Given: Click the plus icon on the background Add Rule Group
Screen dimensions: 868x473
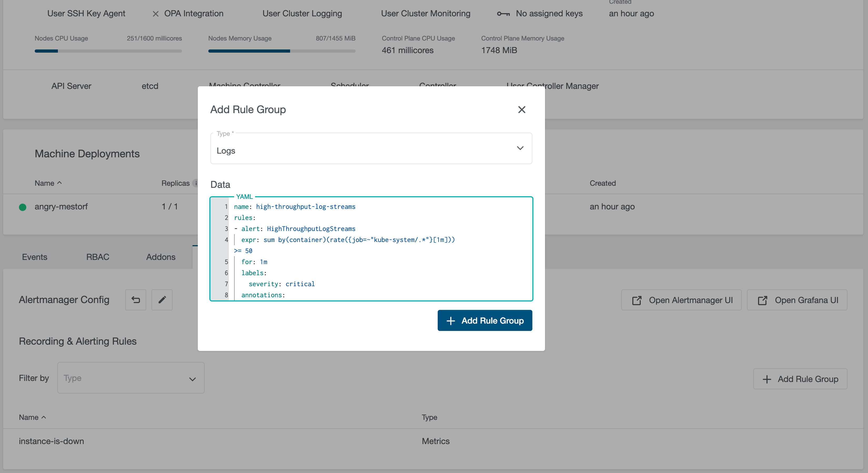Looking at the screenshot, I should [766, 379].
